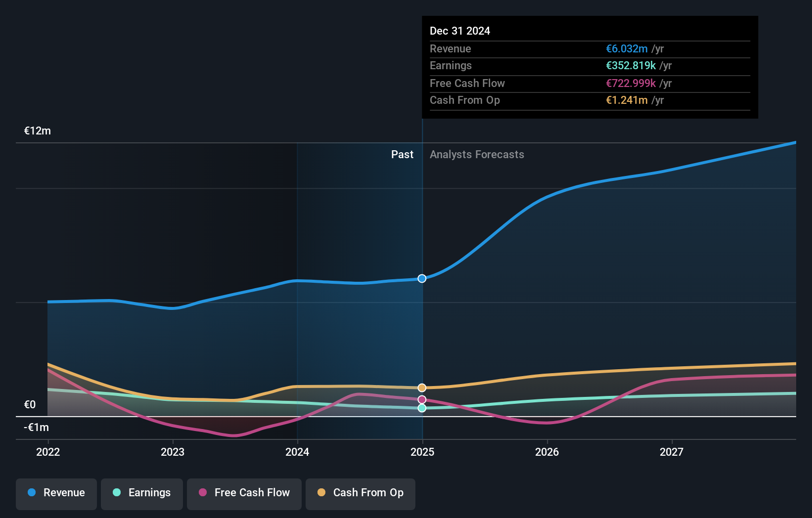Switch to the Past section of the chart

click(402, 154)
